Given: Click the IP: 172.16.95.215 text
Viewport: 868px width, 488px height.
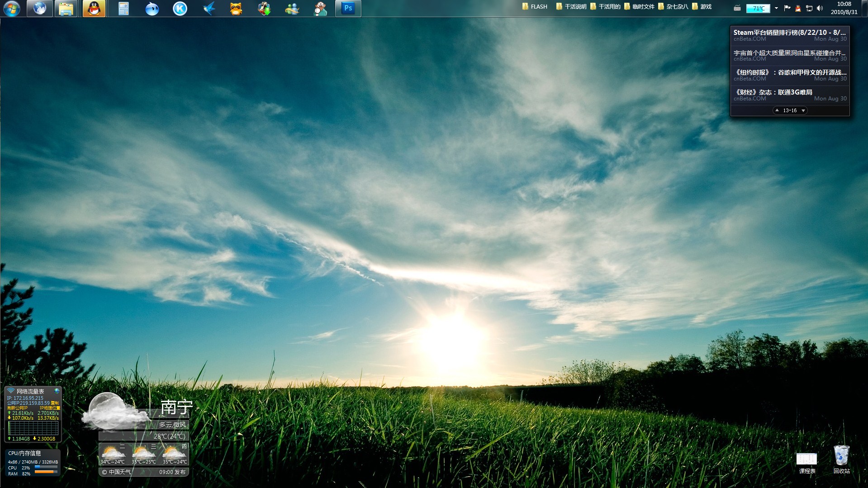Looking at the screenshot, I should click(x=25, y=398).
